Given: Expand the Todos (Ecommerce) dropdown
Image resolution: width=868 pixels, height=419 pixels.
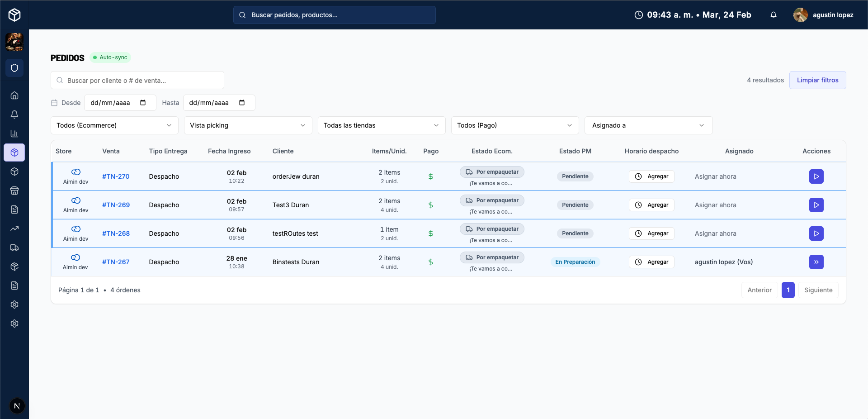Looking at the screenshot, I should (x=114, y=125).
